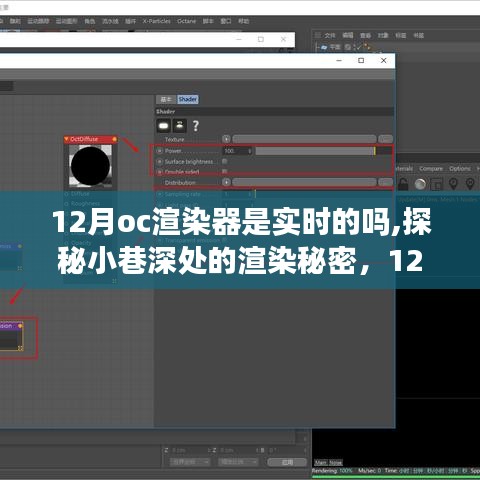The height and width of the screenshot is (480, 480).
Task: Click the render sphere icon in Live Viewer
Action: [x=420, y=184]
